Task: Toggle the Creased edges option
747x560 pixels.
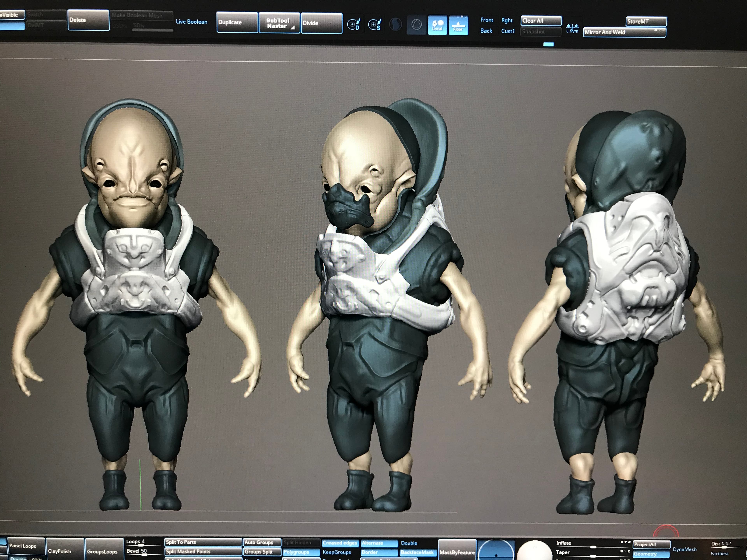Action: click(x=340, y=543)
